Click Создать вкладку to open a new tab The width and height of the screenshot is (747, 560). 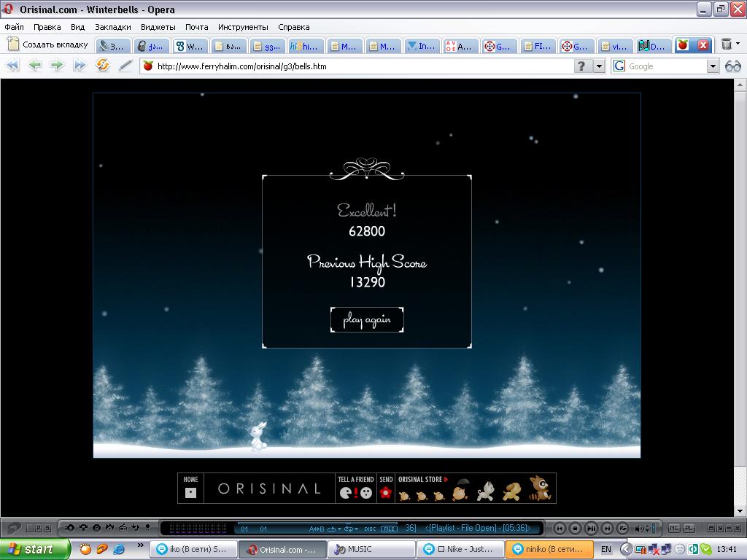click(x=48, y=44)
